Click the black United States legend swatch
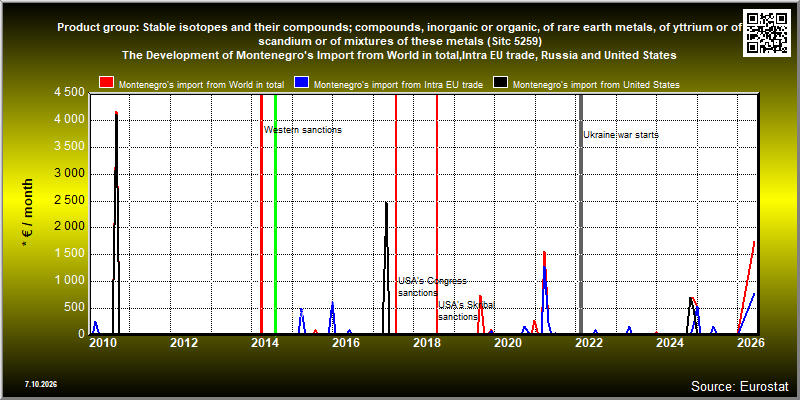 tap(501, 84)
